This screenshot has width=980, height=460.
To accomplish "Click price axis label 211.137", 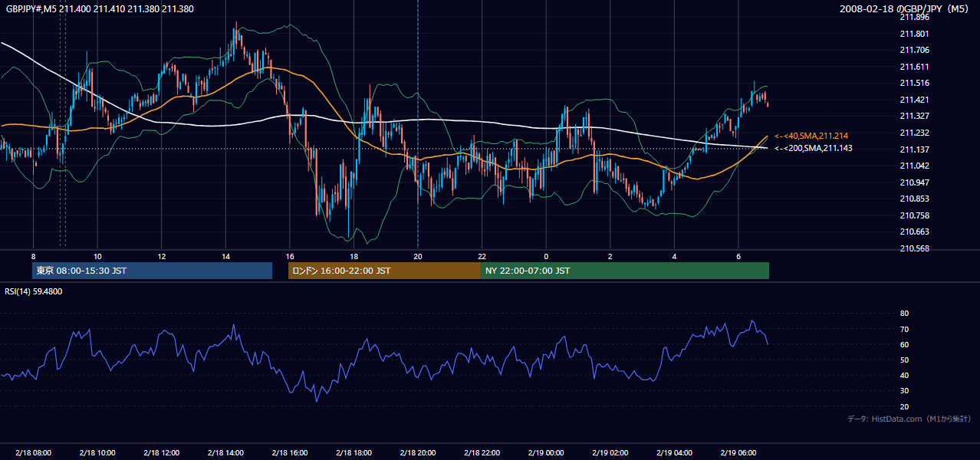I will (x=914, y=149).
